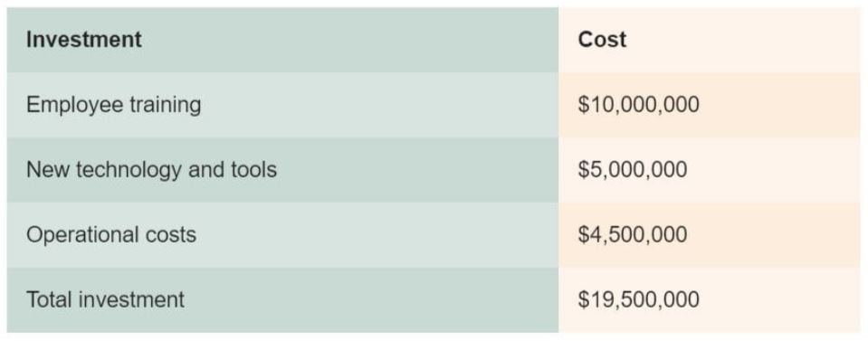Image resolution: width=868 pixels, height=341 pixels.
Task: Select the Employee training cell
Action: pos(283,105)
